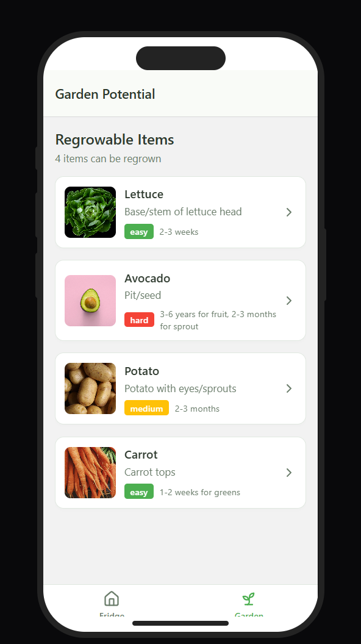Click the lettuce photo thumbnail
Viewport: 361px width, 644px height.
coord(90,212)
